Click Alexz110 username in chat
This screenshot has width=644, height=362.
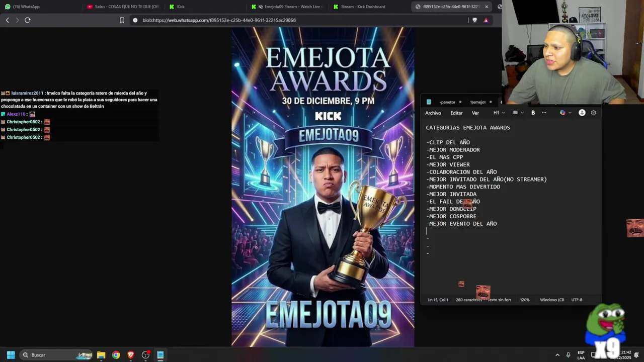click(x=16, y=114)
